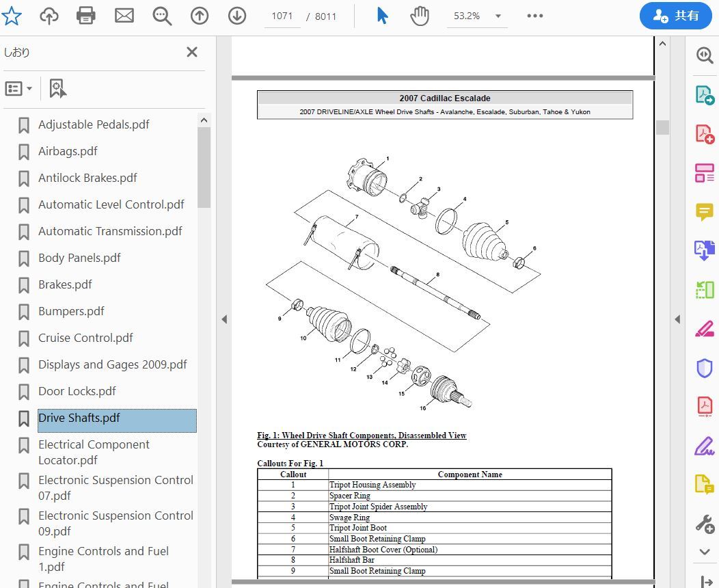Open Brakes.pdf bookmark
This screenshot has width=719, height=588.
(65, 284)
